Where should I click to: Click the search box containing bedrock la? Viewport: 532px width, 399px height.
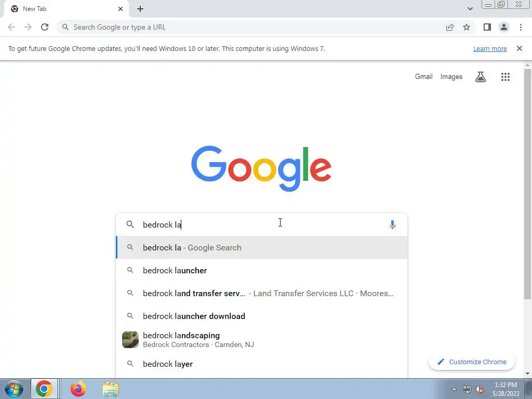261,224
